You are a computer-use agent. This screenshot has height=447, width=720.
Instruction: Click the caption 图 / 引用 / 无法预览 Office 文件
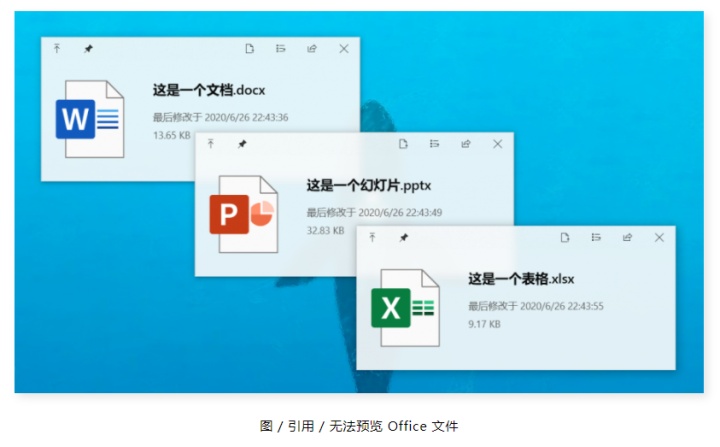pos(359,426)
